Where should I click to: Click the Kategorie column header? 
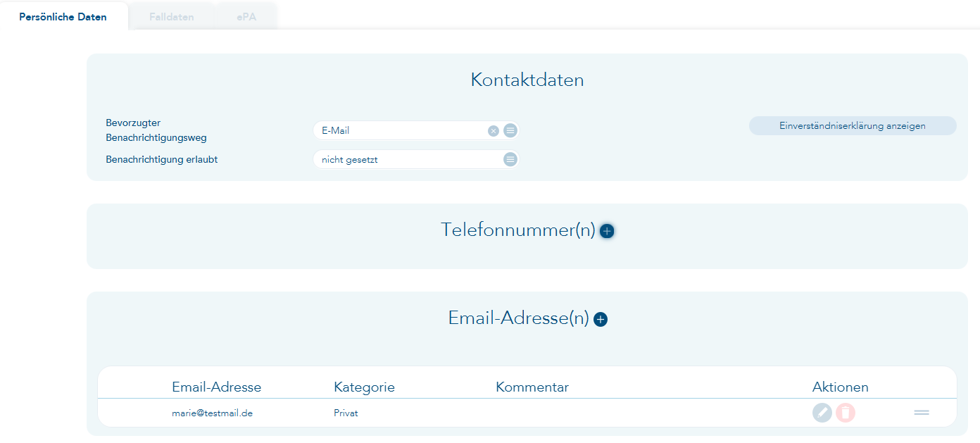pyautogui.click(x=364, y=387)
